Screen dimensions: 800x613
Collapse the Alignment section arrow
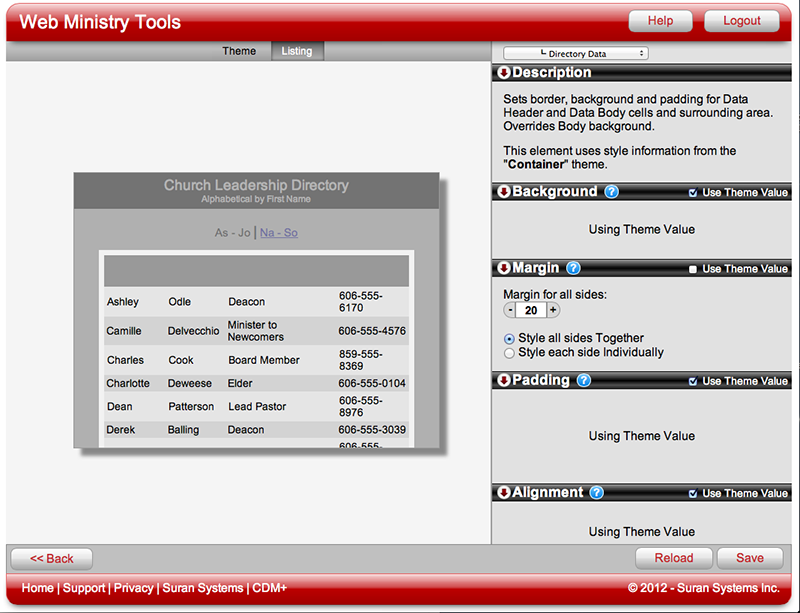click(504, 492)
